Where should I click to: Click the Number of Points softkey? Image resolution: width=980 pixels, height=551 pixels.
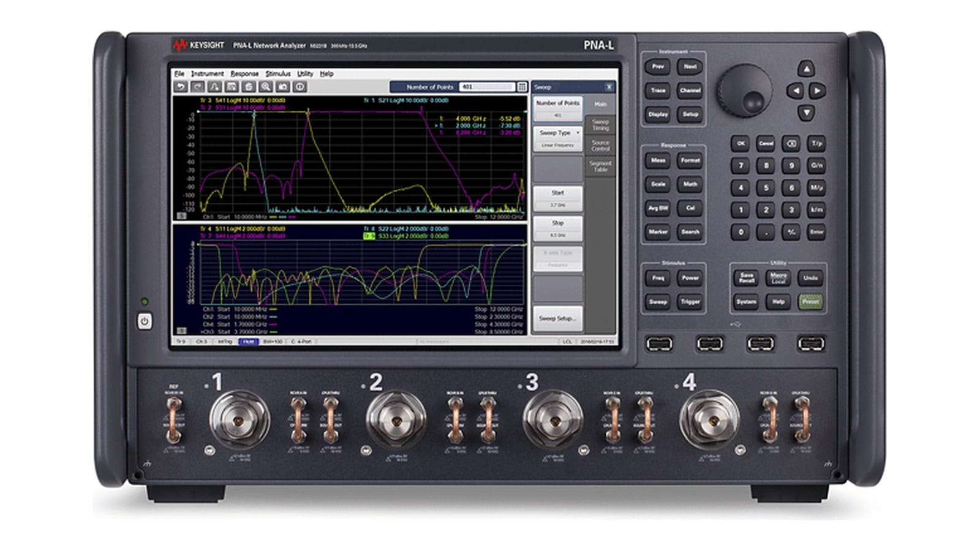tap(557, 108)
